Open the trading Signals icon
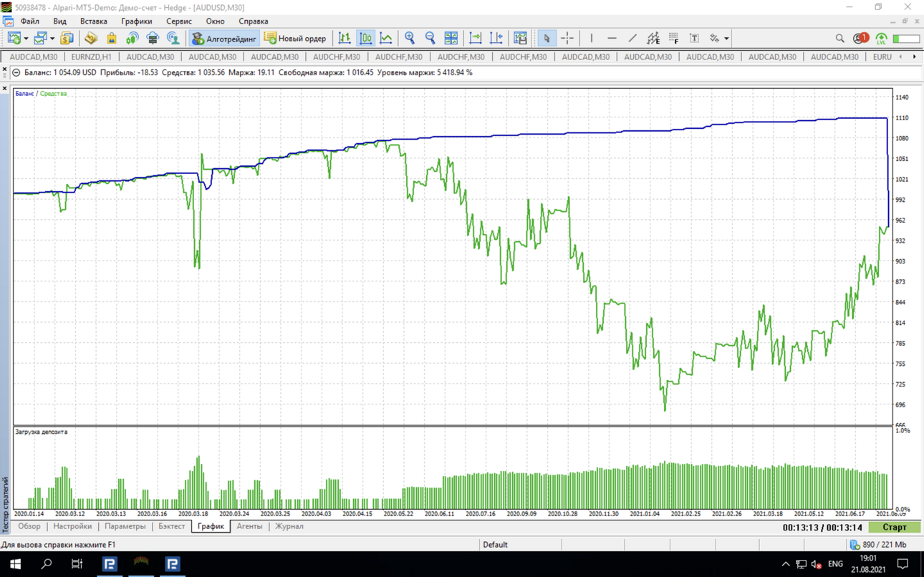This screenshot has width=924, height=577. point(132,38)
